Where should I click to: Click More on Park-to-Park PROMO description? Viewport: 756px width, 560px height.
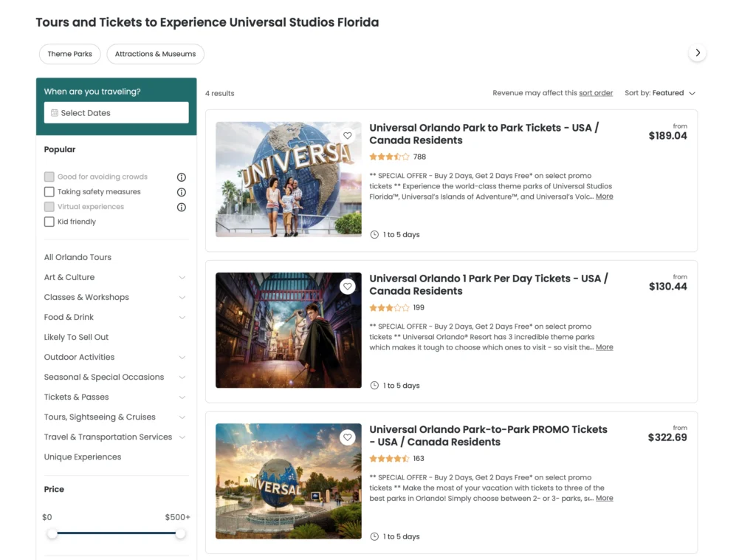click(605, 498)
